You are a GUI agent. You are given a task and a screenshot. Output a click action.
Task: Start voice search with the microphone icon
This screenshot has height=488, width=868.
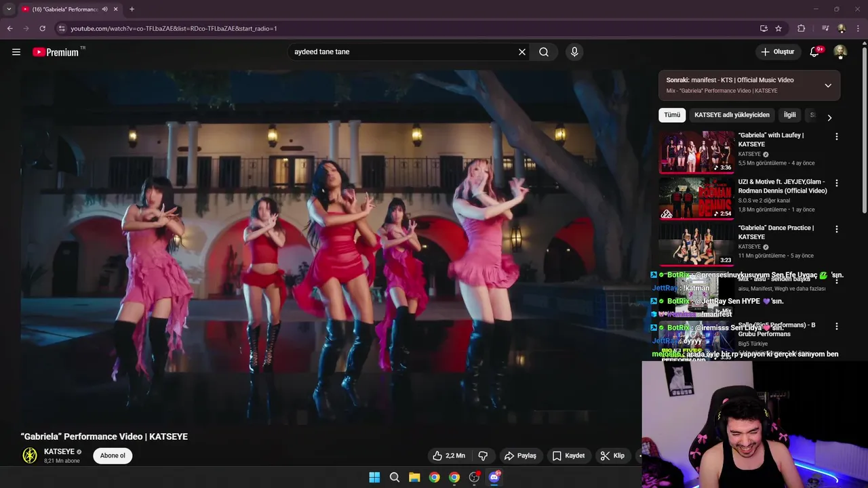click(x=574, y=52)
